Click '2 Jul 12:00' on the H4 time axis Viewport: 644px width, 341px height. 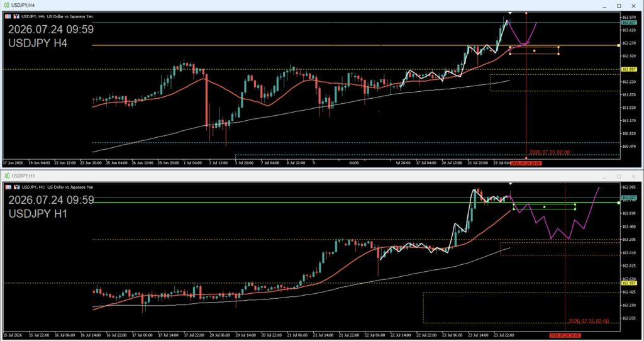[218, 163]
